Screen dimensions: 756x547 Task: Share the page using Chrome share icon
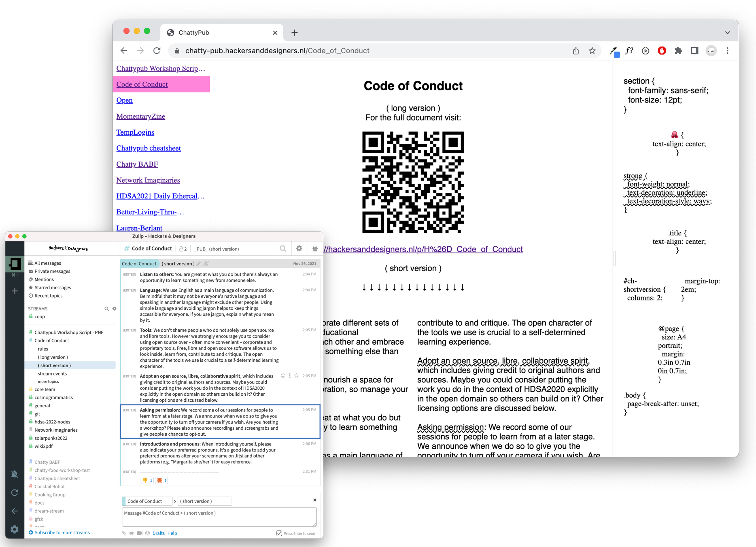point(576,51)
